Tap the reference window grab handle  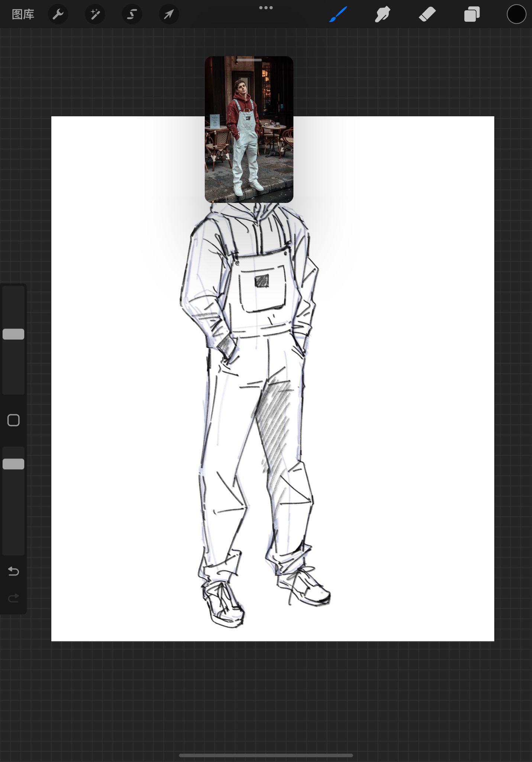249,60
